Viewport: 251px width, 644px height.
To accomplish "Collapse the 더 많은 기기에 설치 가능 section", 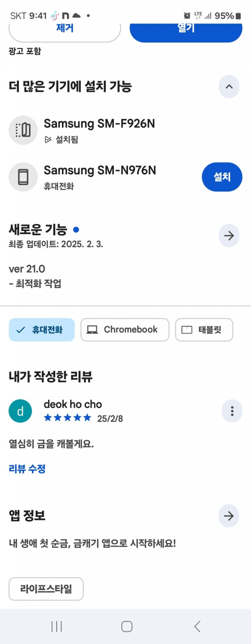I will (x=229, y=87).
